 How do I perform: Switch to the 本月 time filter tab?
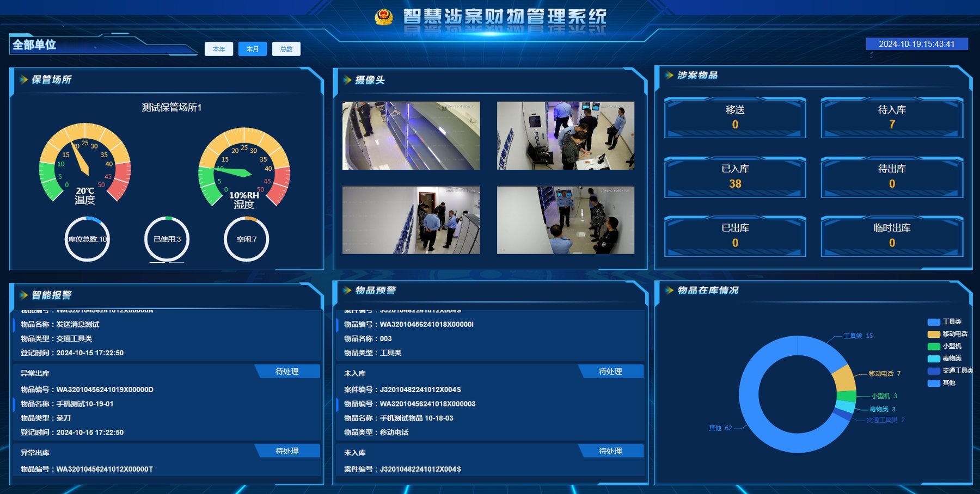pyautogui.click(x=253, y=49)
